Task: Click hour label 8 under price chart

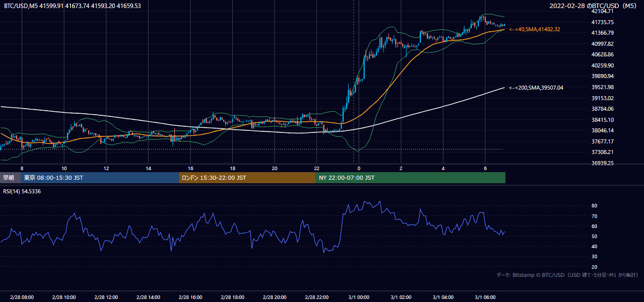Action: [x=22, y=168]
